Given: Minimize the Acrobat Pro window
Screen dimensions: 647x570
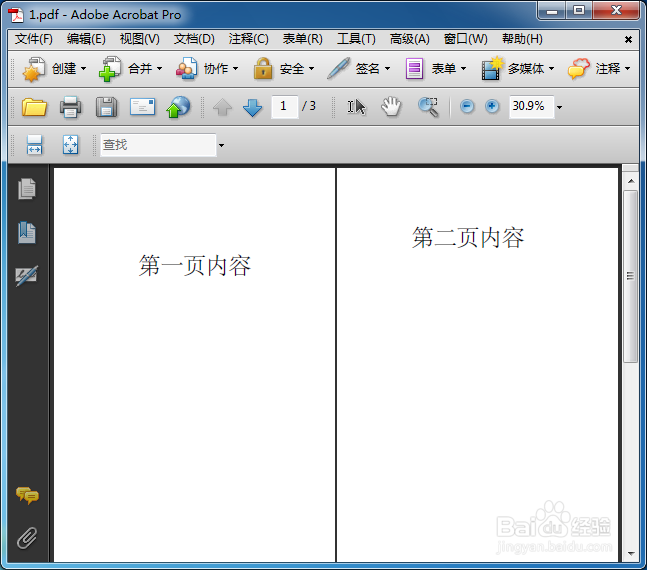Looking at the screenshot, I should point(552,11).
